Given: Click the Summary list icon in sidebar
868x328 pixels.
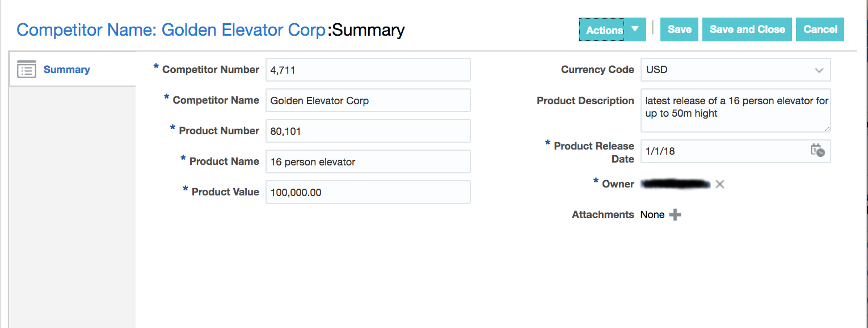Looking at the screenshot, I should 27,70.
